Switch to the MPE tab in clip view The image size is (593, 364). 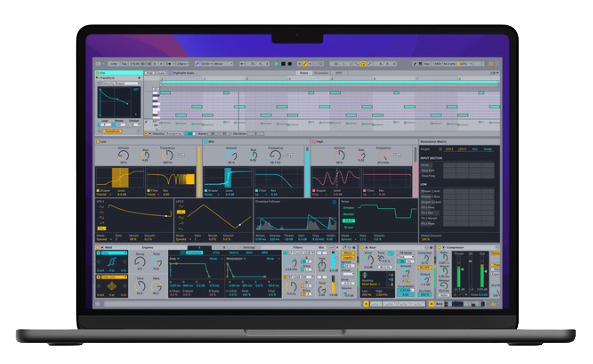(x=338, y=73)
